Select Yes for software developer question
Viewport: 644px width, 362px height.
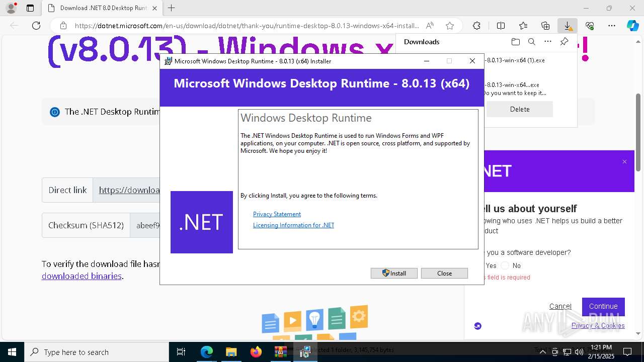click(x=491, y=265)
